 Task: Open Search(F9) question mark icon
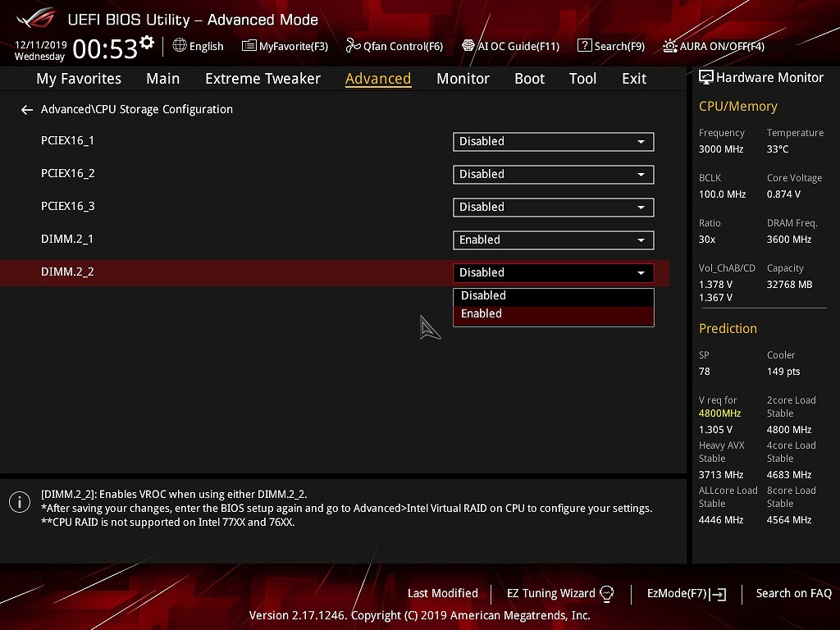click(x=584, y=46)
